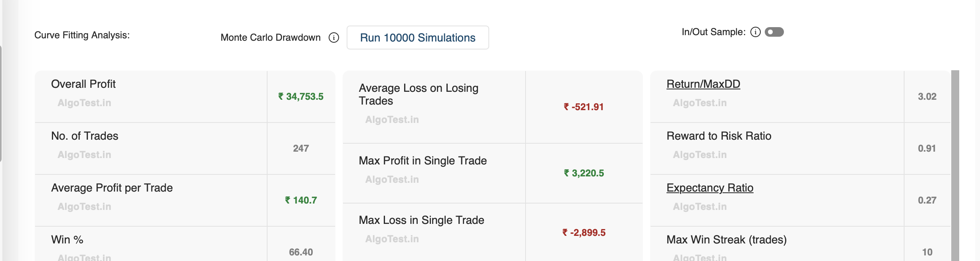The height and width of the screenshot is (261, 980).
Task: Click the Overall Profit value ₹ 34,753.5
Action: tap(301, 97)
